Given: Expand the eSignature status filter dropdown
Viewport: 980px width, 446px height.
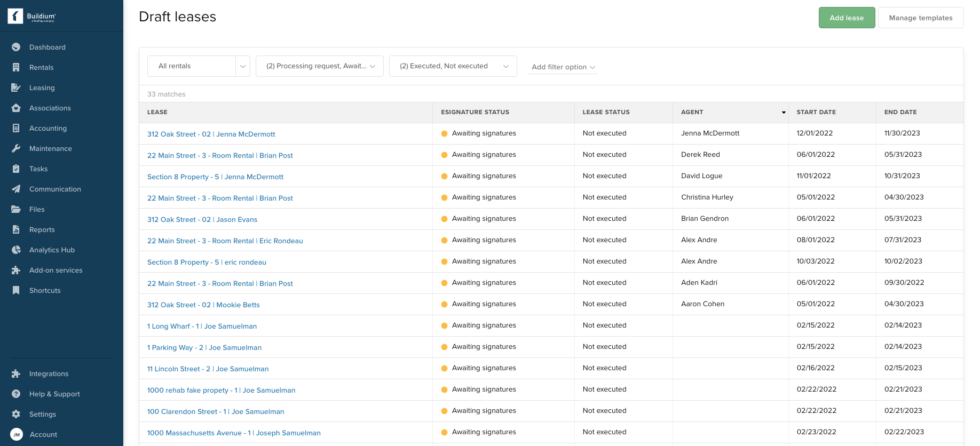Looking at the screenshot, I should click(319, 66).
